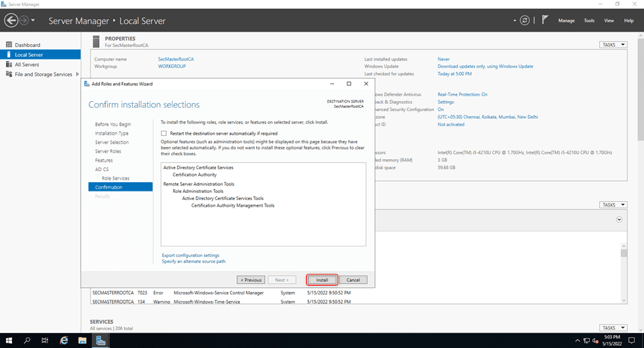Click Export configuration settings link
Viewport: 644px width, 348px height.
[191, 256]
